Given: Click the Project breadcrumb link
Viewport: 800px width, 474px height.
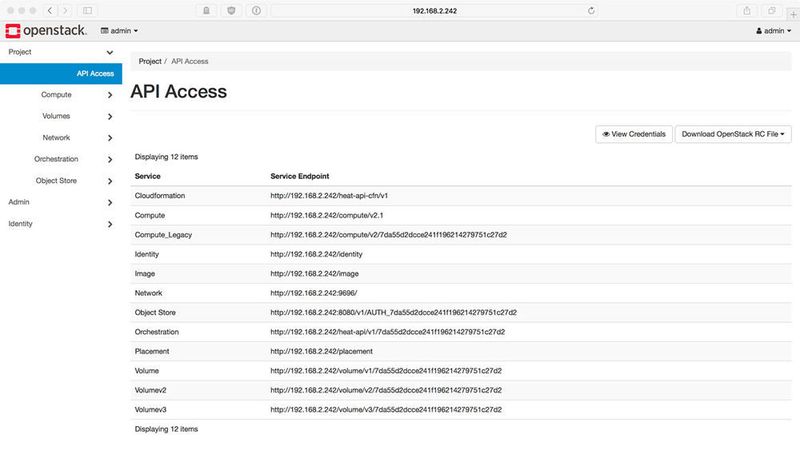Looking at the screenshot, I should pos(149,61).
